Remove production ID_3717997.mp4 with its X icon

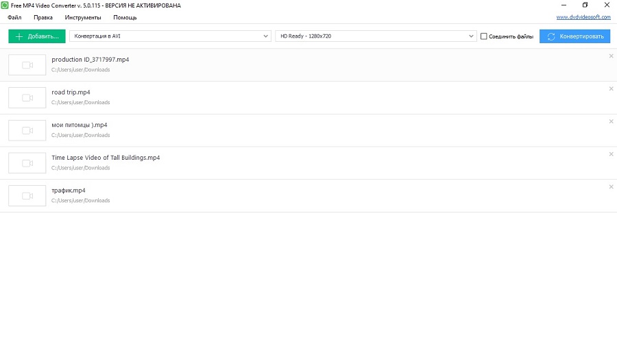611,56
